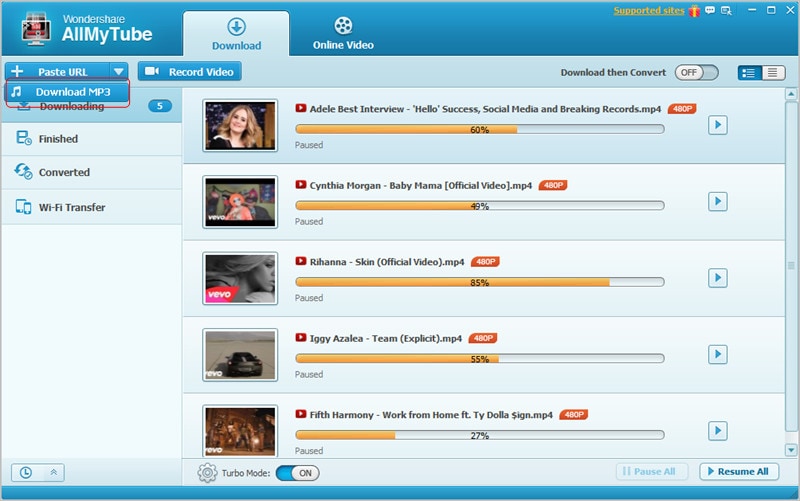This screenshot has width=800, height=501.
Task: Click scrollbar up arrow in download list
Action: point(791,94)
